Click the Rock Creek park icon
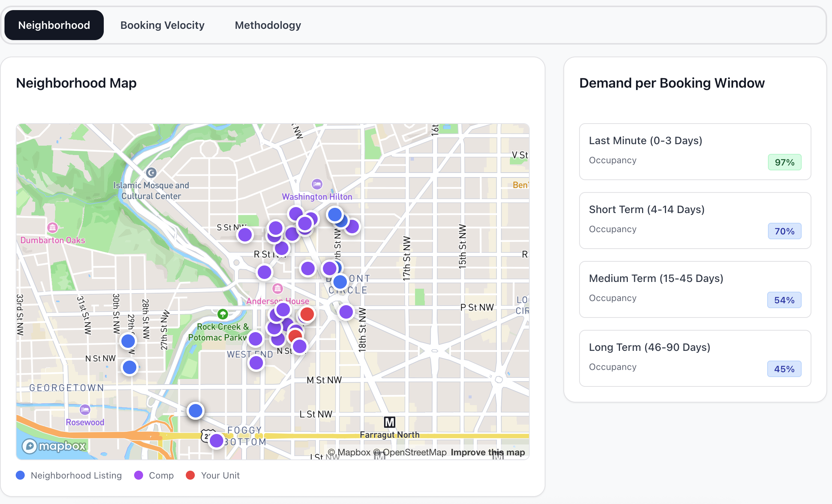 (223, 314)
